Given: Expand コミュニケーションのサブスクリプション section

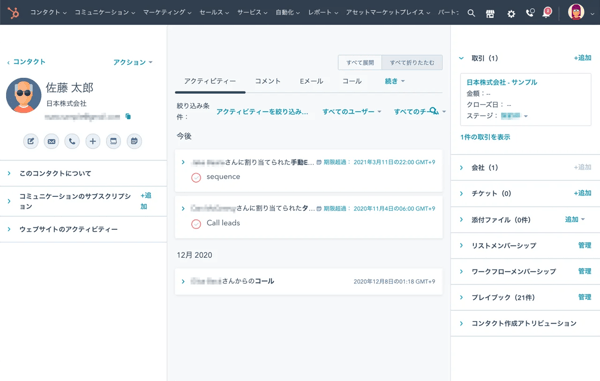Looking at the screenshot, I should pyautogui.click(x=9, y=201).
